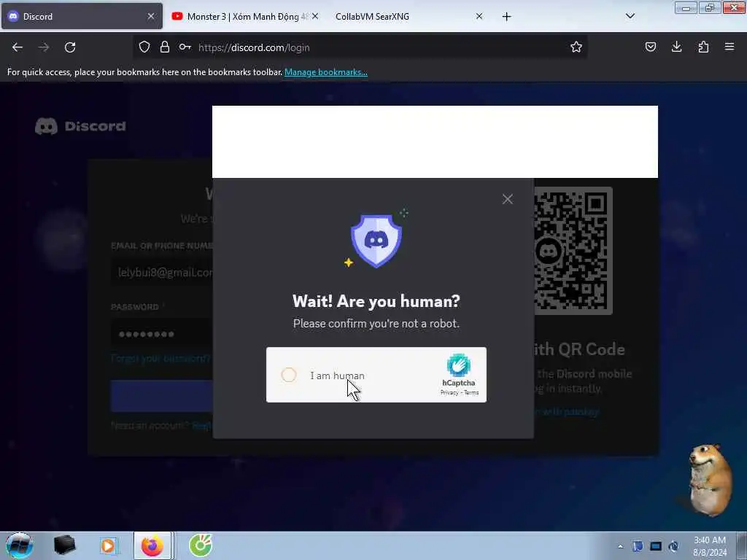Click the email or phone number field
This screenshot has height=560, width=747.
162,273
